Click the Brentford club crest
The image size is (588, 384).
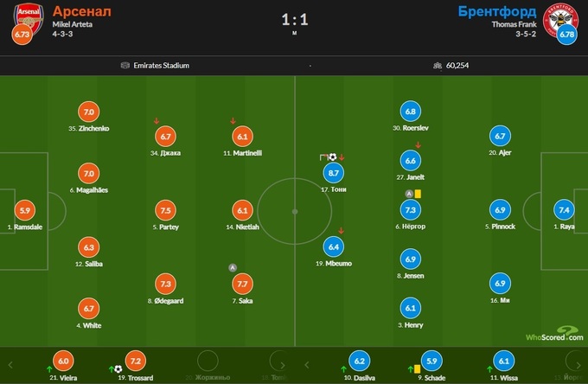pos(558,16)
